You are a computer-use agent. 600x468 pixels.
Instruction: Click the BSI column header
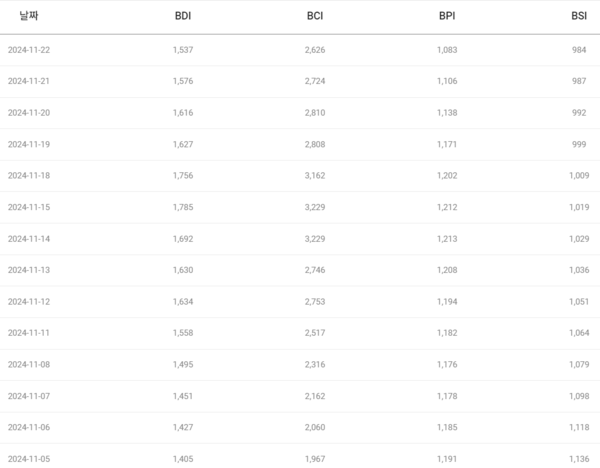[x=580, y=16]
